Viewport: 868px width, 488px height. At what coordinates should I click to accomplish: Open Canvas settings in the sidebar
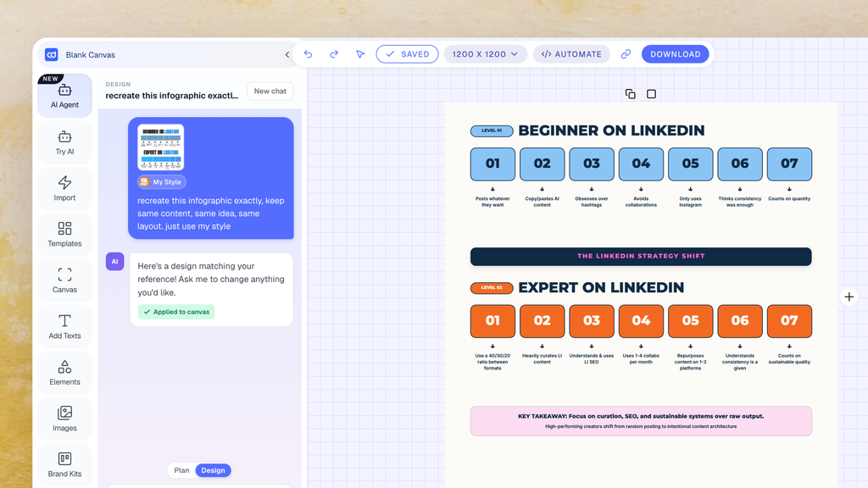point(64,280)
